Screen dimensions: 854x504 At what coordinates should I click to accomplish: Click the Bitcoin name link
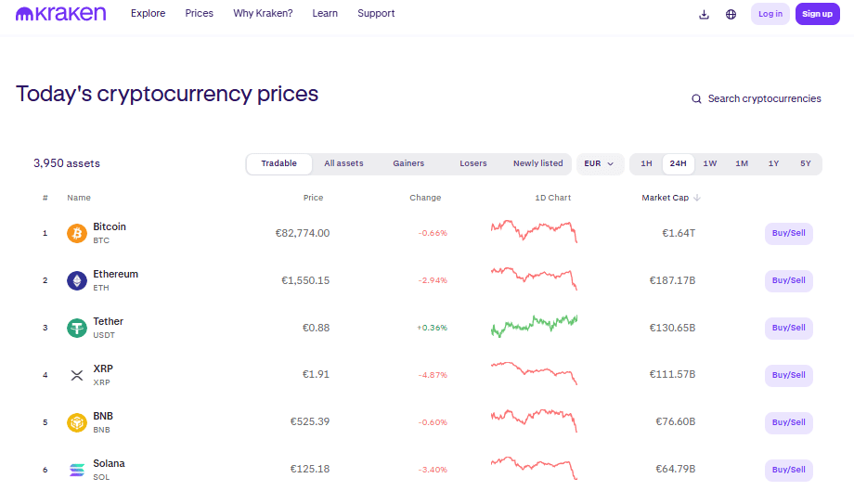110,226
